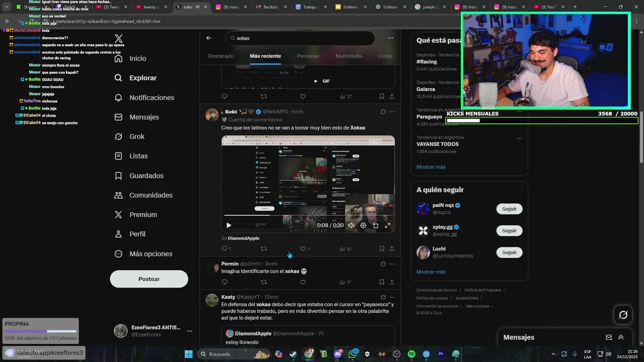The image size is (644, 362).
Task: Open Kasty's profile avatar
Action: click(x=212, y=300)
